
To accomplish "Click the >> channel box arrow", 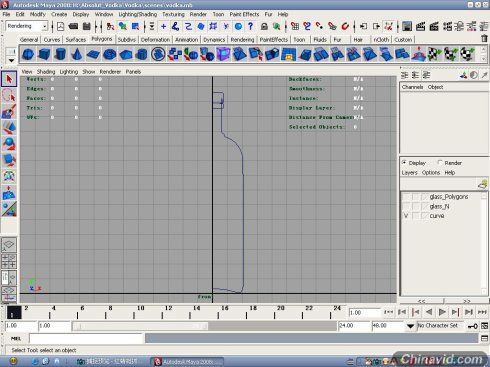I will point(467,301).
